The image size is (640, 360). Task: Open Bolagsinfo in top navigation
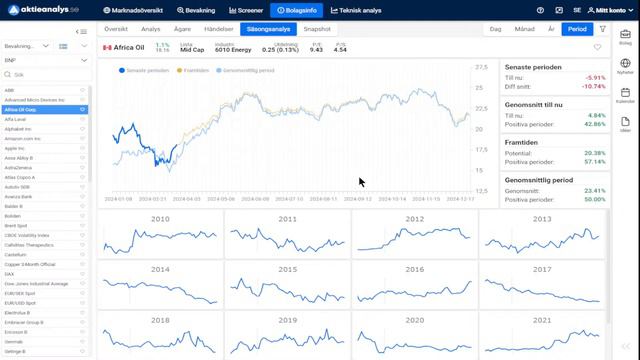[x=297, y=10]
